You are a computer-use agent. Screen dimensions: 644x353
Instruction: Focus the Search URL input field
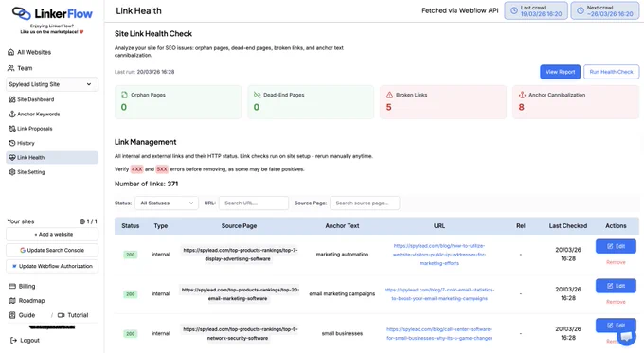pos(254,203)
